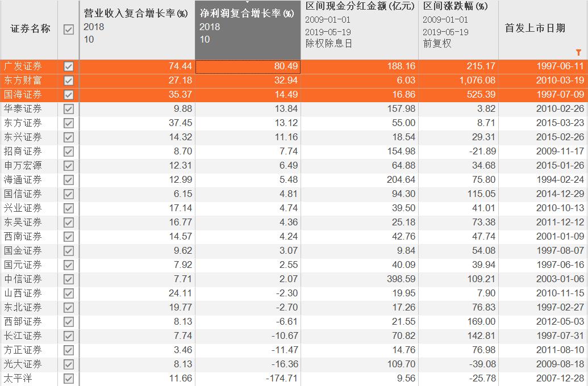Image resolution: width=588 pixels, height=386 pixels.
Task: Uncheck the 广发证券 row checkbox
Action: pos(69,66)
